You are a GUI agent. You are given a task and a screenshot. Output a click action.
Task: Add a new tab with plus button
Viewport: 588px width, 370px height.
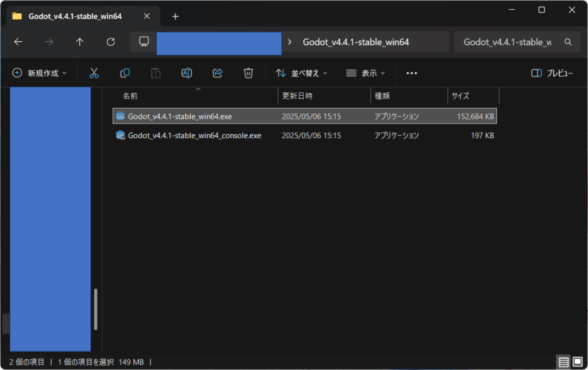(175, 17)
